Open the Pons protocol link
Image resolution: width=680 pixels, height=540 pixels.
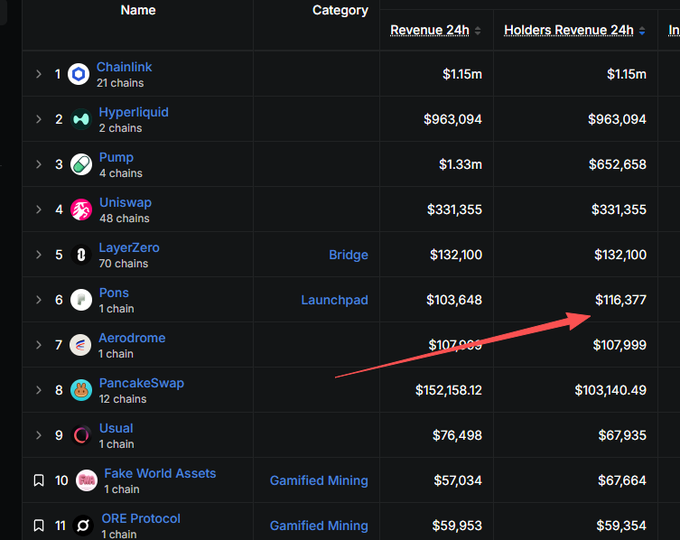[114, 292]
